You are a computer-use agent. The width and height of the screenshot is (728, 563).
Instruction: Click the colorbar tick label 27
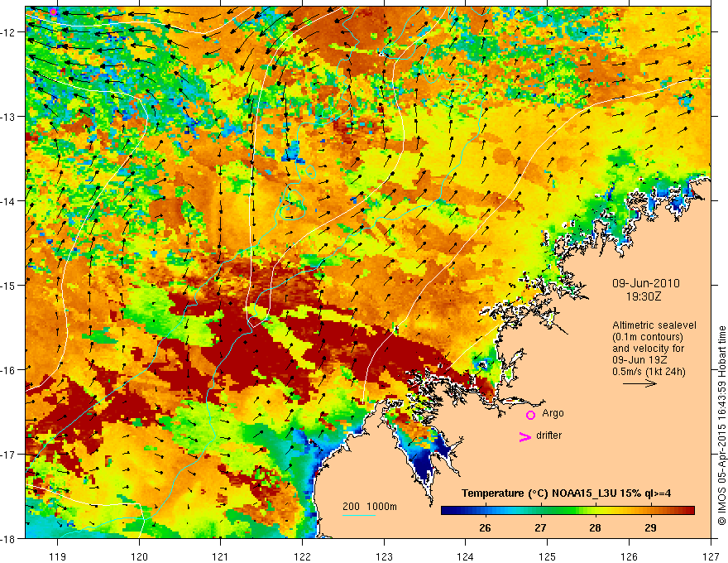click(540, 527)
